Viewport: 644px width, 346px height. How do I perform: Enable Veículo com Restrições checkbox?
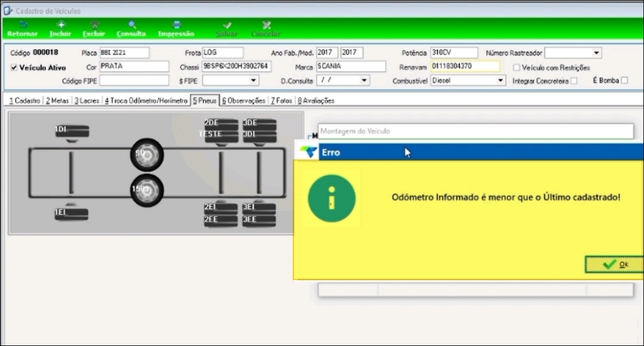517,68
